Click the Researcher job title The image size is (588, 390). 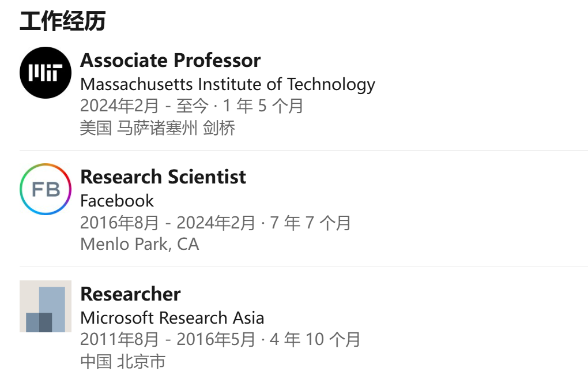130,294
